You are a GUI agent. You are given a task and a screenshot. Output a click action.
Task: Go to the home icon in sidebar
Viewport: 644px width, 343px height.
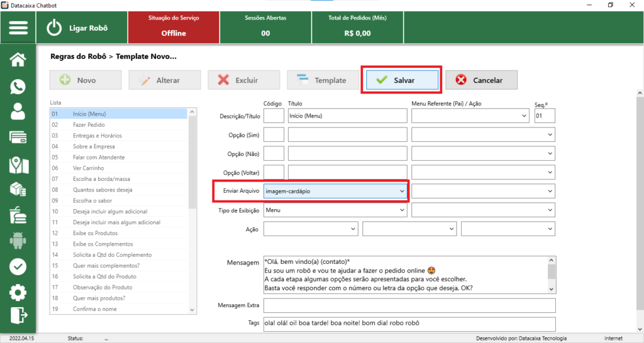[18, 60]
